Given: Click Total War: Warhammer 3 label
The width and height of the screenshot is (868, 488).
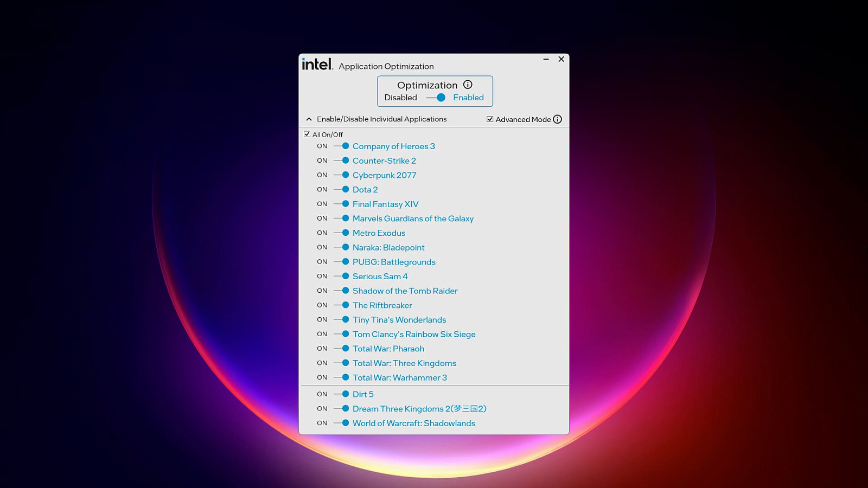Looking at the screenshot, I should (400, 378).
